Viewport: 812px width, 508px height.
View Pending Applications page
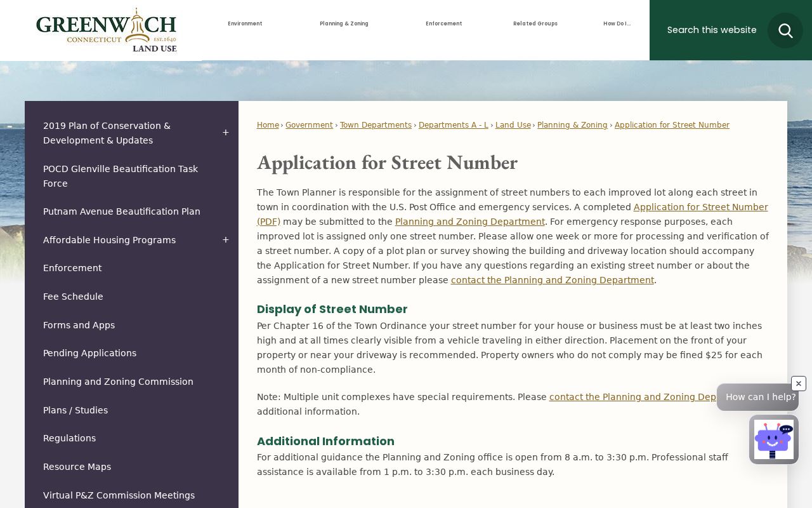pos(89,353)
